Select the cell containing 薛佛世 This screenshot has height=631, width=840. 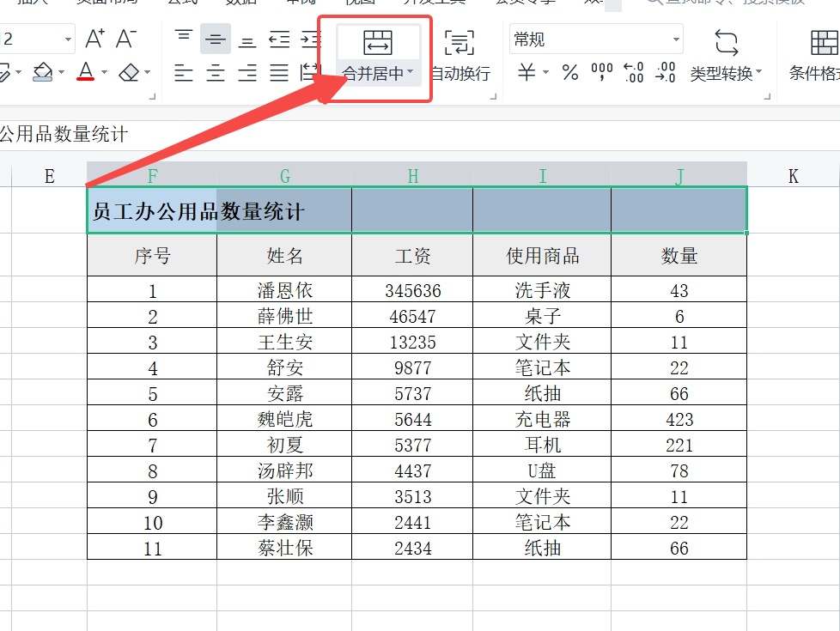pyautogui.click(x=284, y=316)
